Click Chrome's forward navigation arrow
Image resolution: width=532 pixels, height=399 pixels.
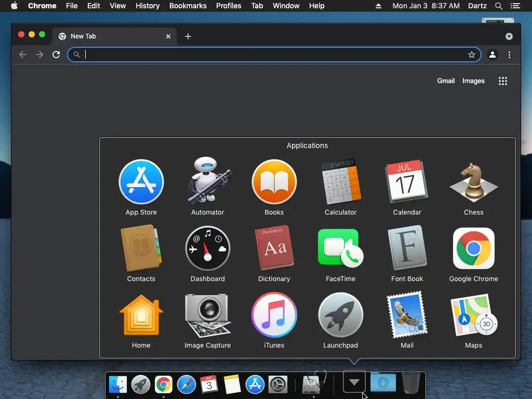pyautogui.click(x=39, y=55)
